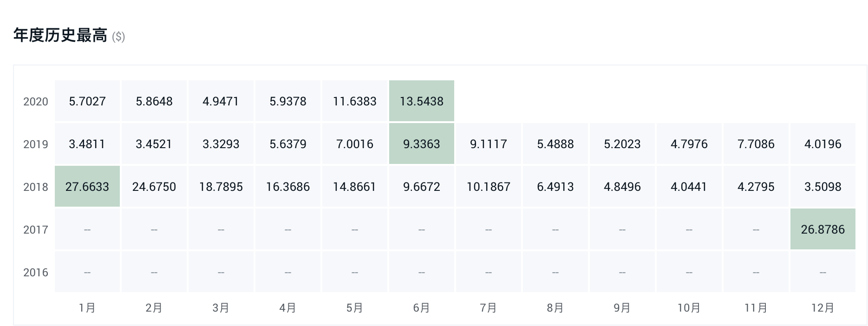Select the 3.5098 cell in December 2018
Image resolution: width=868 pixels, height=326 pixels.
pos(822,187)
